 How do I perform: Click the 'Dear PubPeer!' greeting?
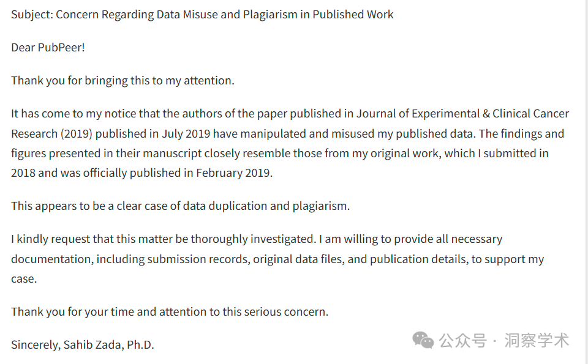(x=48, y=48)
